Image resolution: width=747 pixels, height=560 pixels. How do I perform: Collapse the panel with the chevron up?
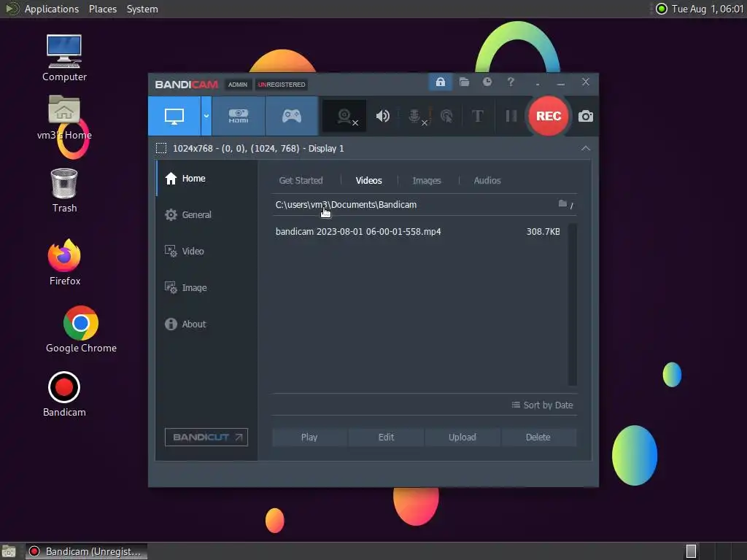click(x=586, y=149)
